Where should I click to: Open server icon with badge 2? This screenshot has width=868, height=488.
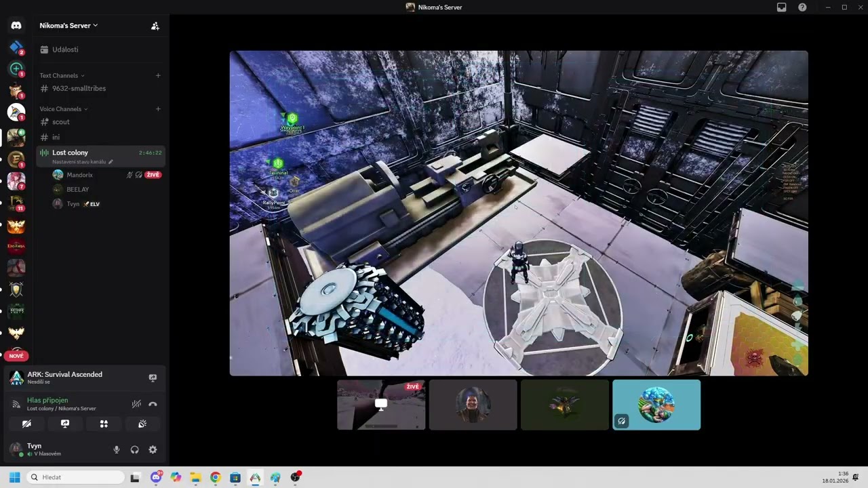click(16, 47)
